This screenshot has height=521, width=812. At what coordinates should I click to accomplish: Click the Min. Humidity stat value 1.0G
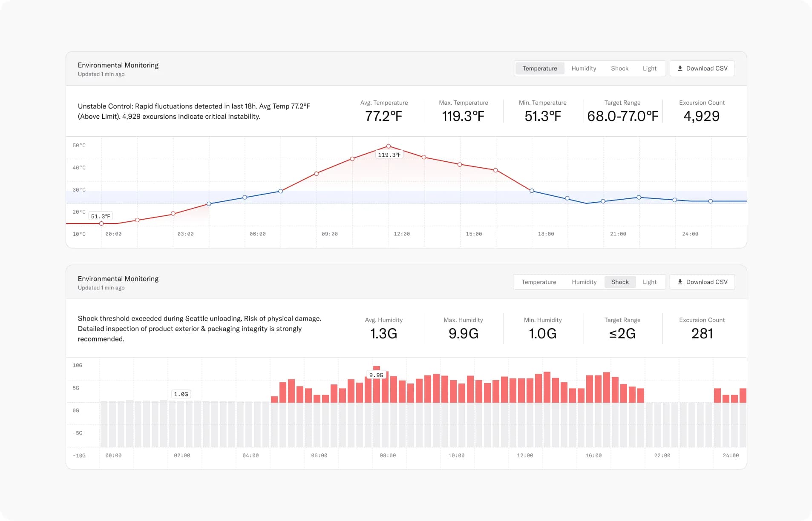[543, 334]
